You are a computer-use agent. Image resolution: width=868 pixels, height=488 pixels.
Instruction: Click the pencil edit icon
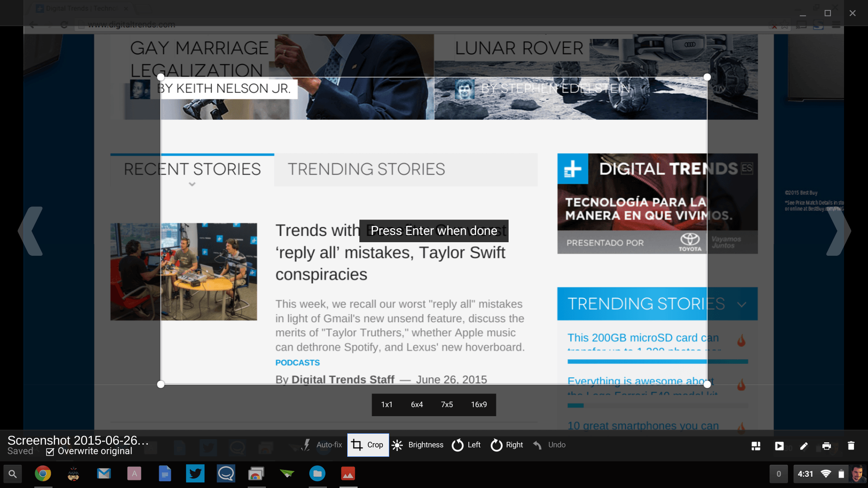coord(804,446)
